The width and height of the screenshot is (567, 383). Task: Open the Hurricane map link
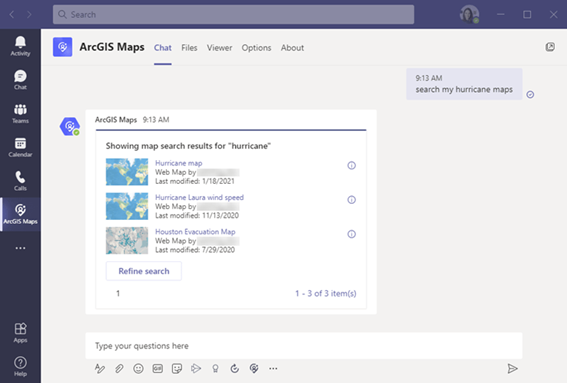pyautogui.click(x=179, y=163)
